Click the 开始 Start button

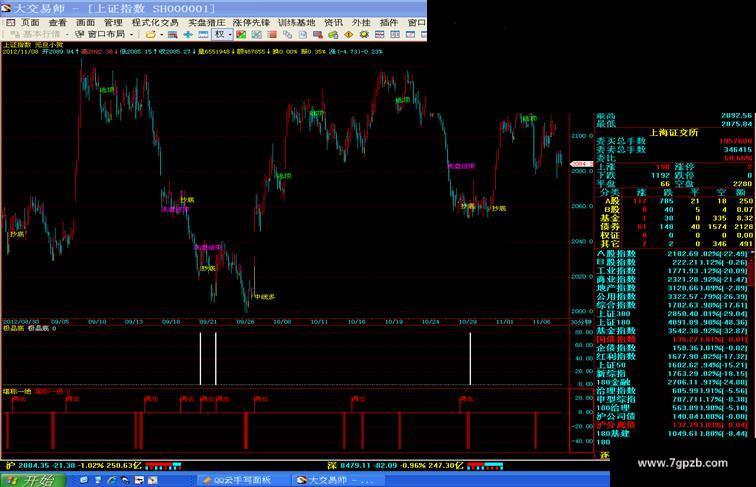click(33, 480)
